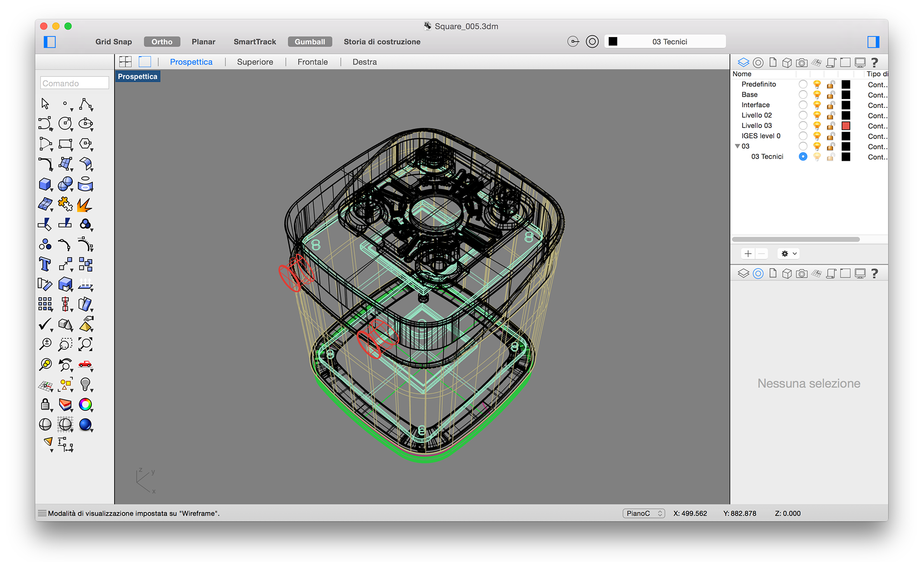The width and height of the screenshot is (924, 562).
Task: Open the gear settings dropdown in Layers panel
Action: [788, 253]
